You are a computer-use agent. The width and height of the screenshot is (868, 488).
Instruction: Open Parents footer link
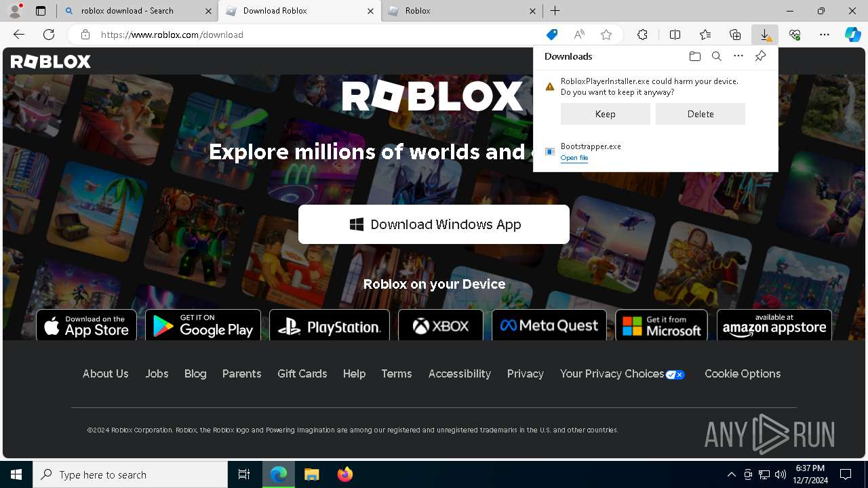point(241,373)
